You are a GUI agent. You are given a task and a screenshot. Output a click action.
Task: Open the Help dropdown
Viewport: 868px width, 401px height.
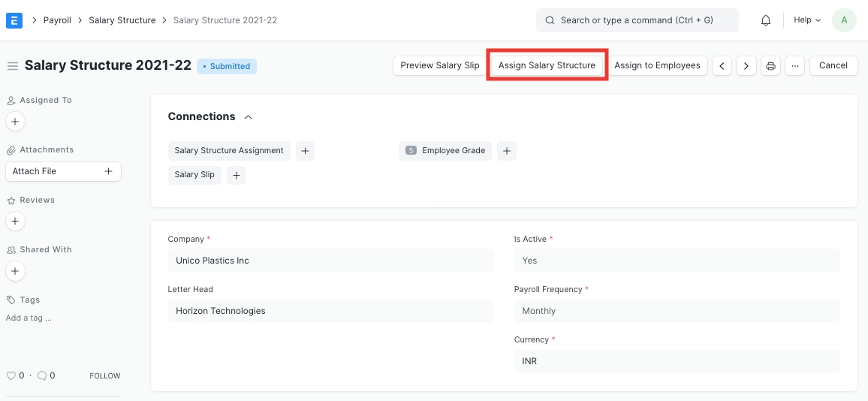point(807,20)
